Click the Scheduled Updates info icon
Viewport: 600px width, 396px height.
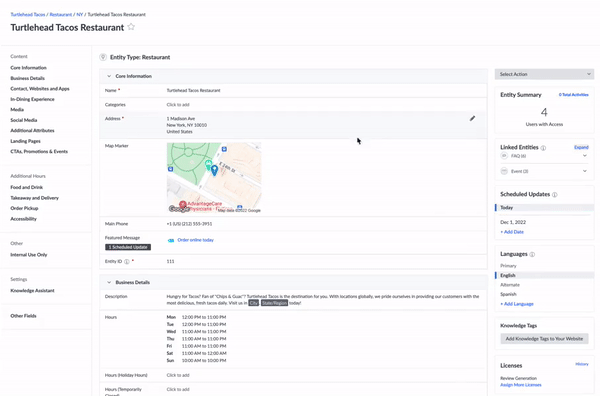click(x=555, y=195)
